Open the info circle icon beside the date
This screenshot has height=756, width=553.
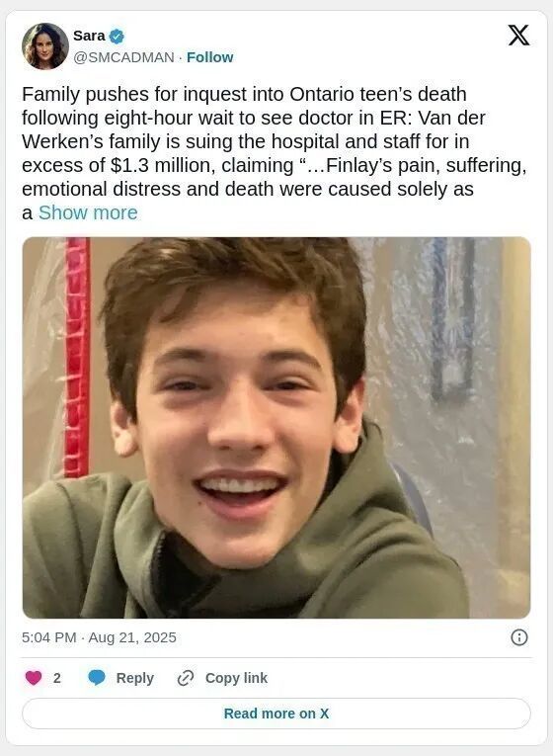tap(518, 637)
